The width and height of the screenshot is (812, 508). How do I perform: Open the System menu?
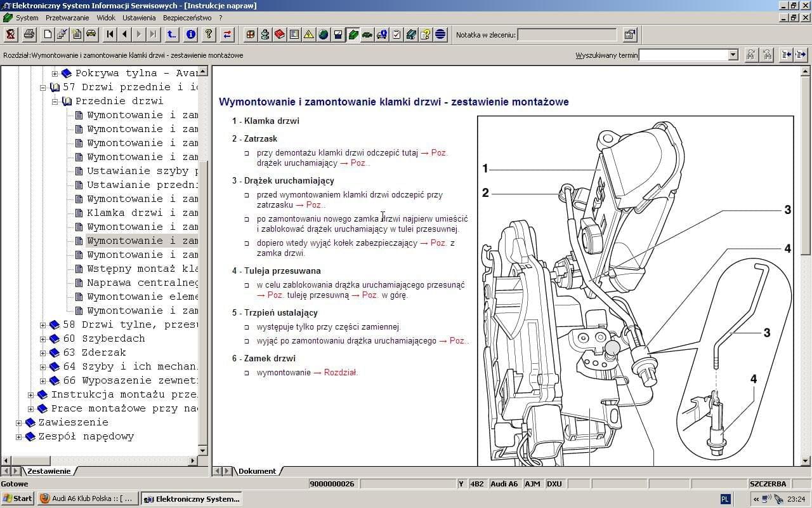[27, 18]
